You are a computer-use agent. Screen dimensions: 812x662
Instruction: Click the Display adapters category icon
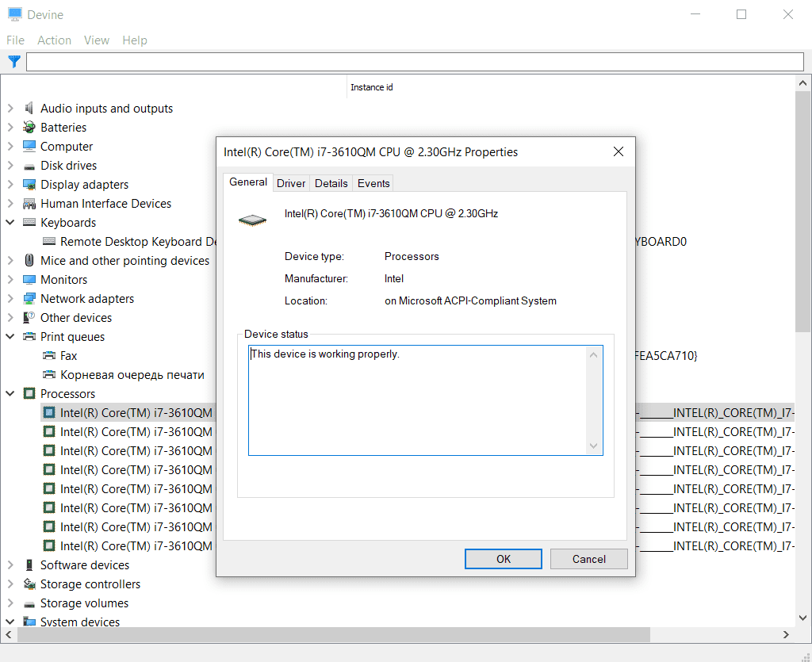tap(29, 185)
